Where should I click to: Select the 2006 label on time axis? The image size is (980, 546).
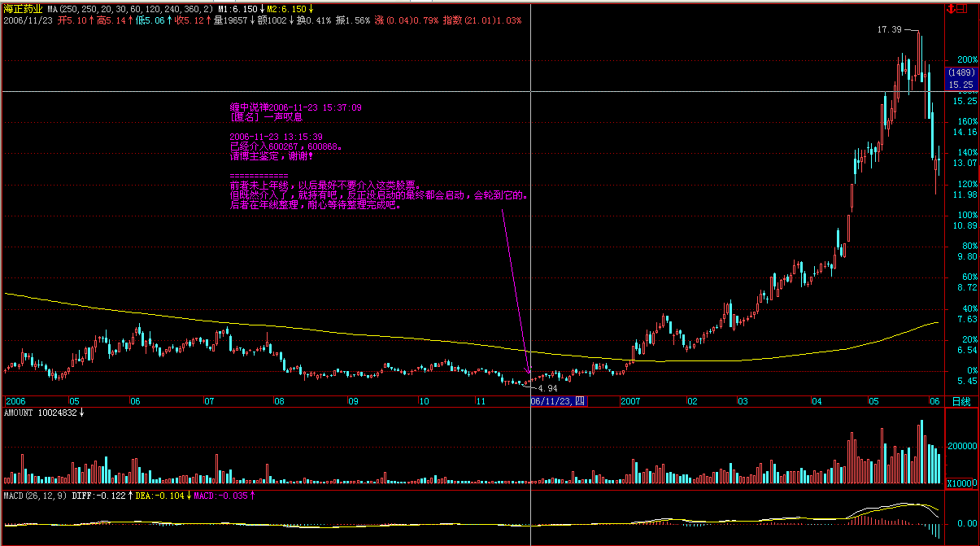click(16, 401)
